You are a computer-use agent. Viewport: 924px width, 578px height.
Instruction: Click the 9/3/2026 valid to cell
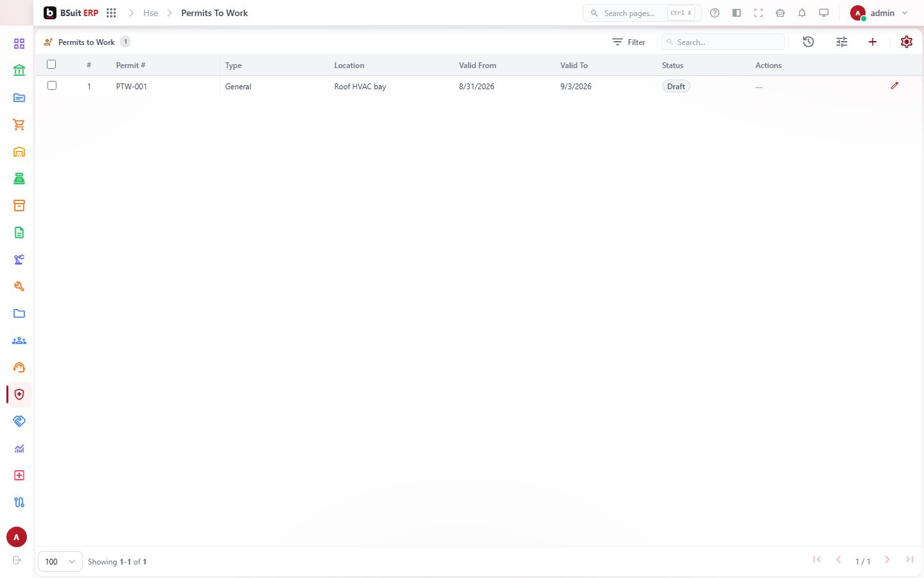pos(576,87)
